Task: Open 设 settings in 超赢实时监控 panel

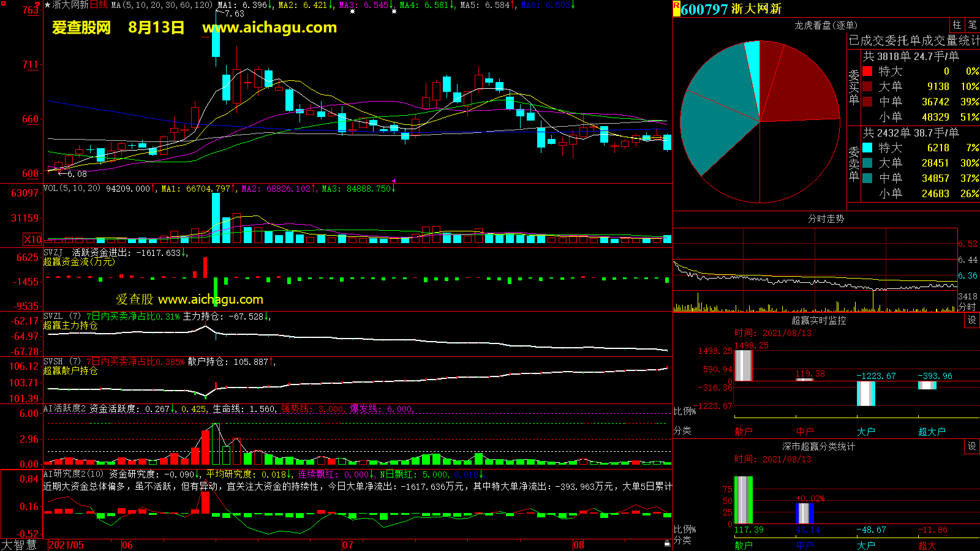Action: [x=971, y=320]
